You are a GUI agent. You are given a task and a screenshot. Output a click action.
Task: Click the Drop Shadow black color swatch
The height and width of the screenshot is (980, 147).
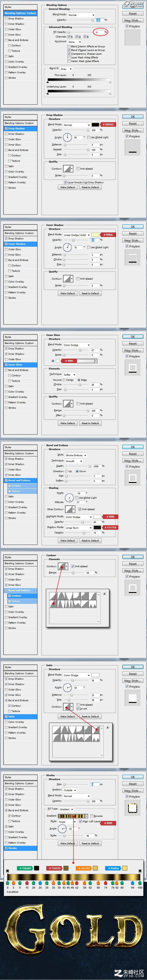click(x=96, y=125)
